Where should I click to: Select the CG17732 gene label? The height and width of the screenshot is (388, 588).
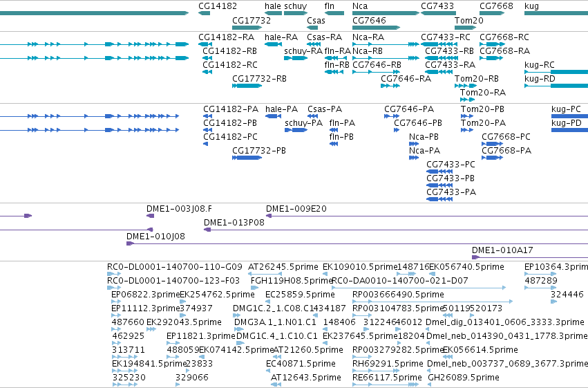pyautogui.click(x=252, y=20)
